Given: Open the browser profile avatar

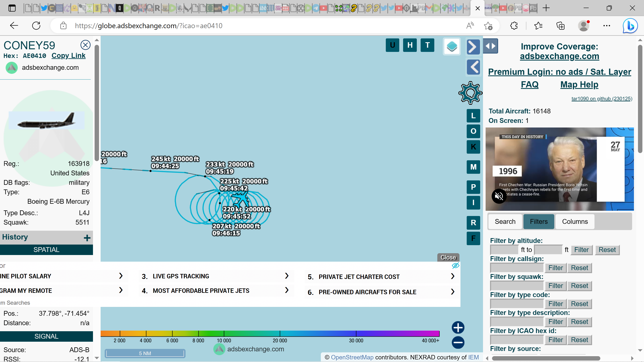Looking at the screenshot, I should click(x=584, y=26).
